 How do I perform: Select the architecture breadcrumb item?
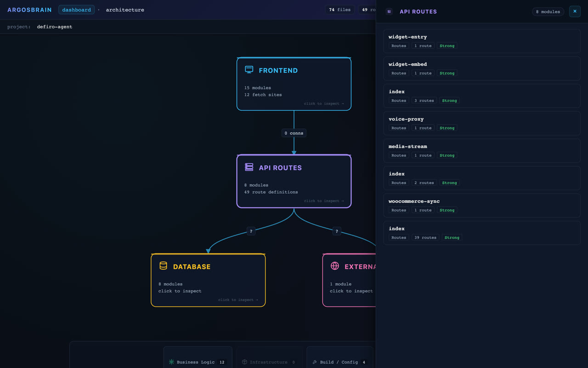click(125, 10)
